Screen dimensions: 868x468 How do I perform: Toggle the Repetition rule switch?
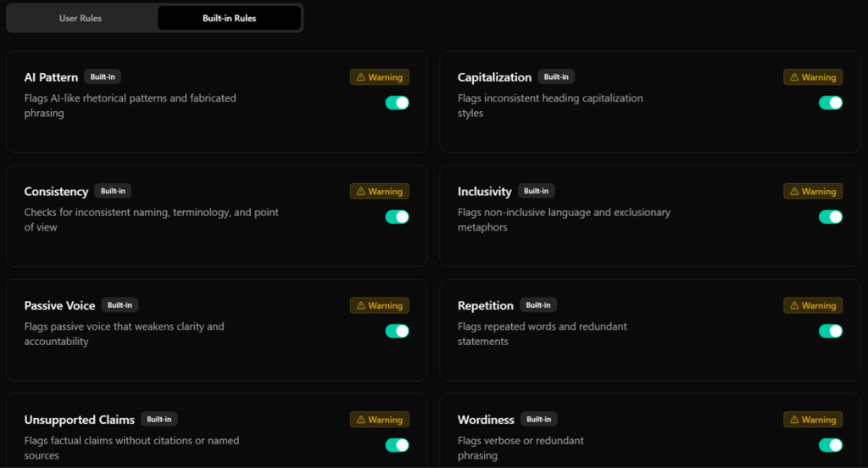tap(830, 331)
